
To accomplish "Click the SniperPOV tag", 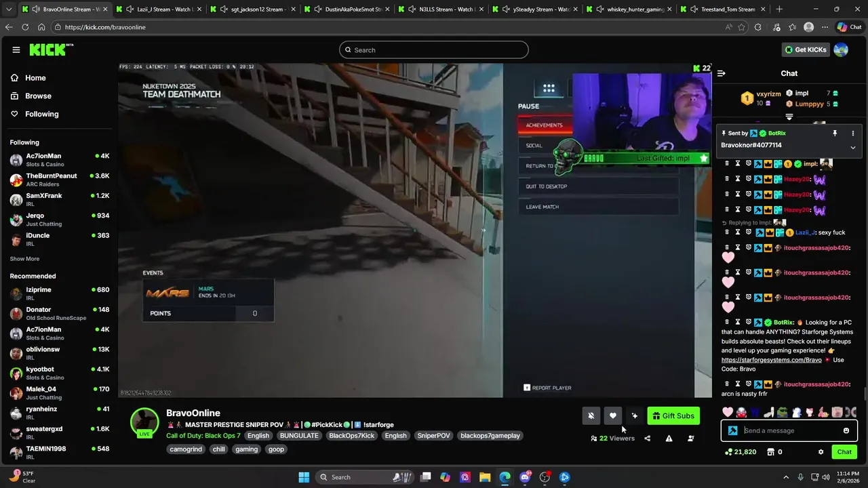I will 433,436.
